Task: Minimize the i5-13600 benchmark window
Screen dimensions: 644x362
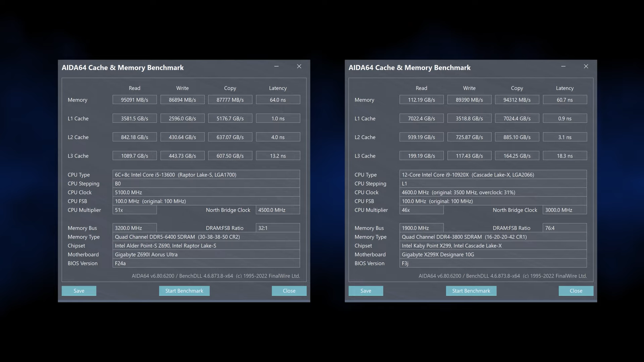Action: [277, 66]
